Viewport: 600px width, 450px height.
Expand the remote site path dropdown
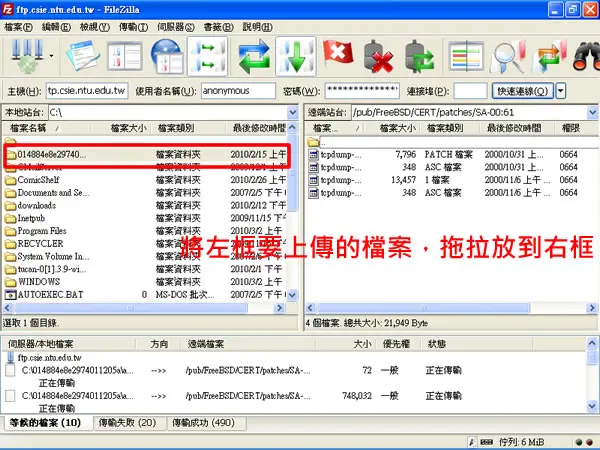click(x=592, y=112)
